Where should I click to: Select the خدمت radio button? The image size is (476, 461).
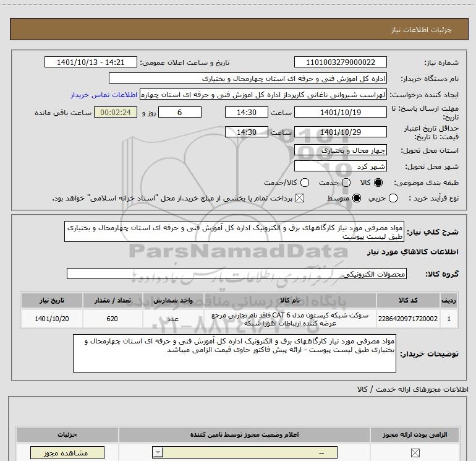click(346, 183)
